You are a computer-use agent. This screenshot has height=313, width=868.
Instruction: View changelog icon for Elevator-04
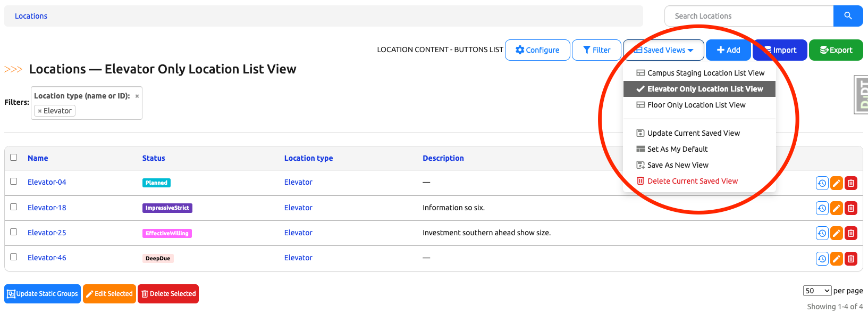point(822,183)
